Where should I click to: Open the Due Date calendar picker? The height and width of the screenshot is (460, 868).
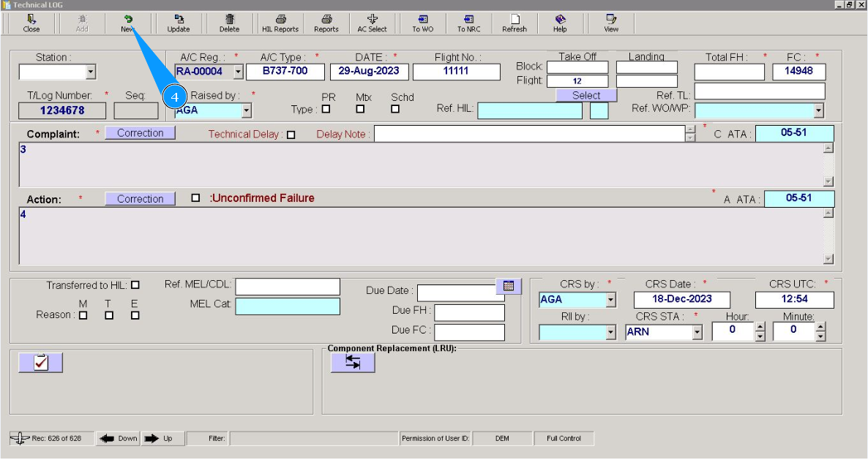point(509,286)
